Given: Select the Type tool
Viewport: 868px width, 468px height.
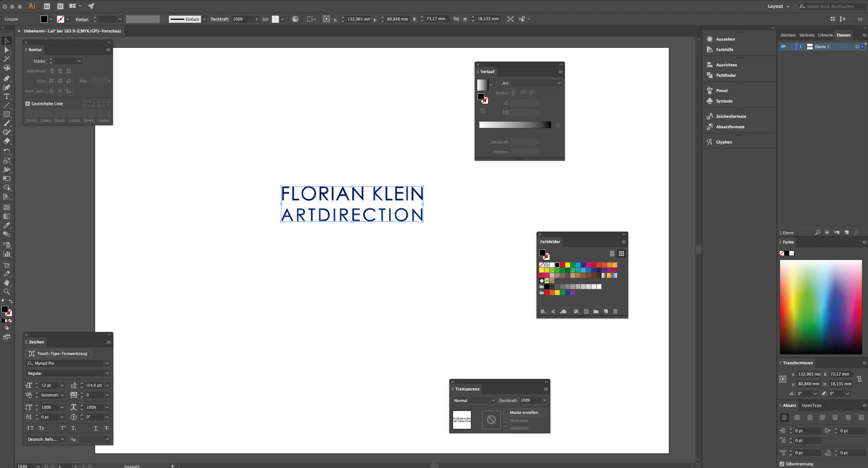Looking at the screenshot, I should (x=6, y=96).
